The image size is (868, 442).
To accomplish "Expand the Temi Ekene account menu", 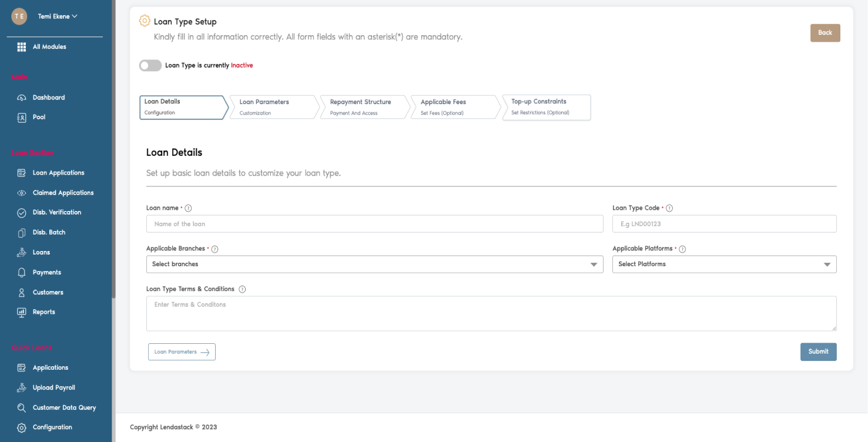I will (x=57, y=16).
